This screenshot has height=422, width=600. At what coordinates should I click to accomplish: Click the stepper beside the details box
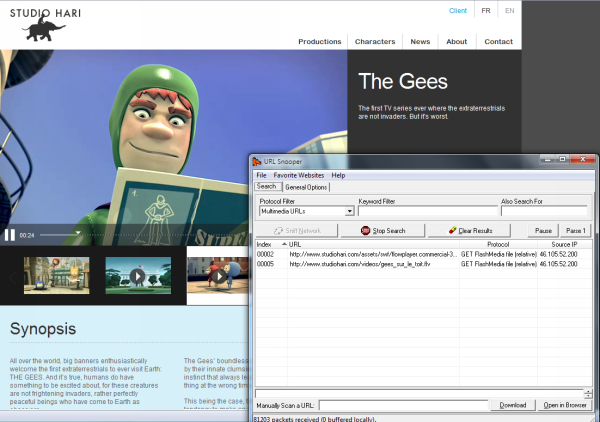coord(588,393)
